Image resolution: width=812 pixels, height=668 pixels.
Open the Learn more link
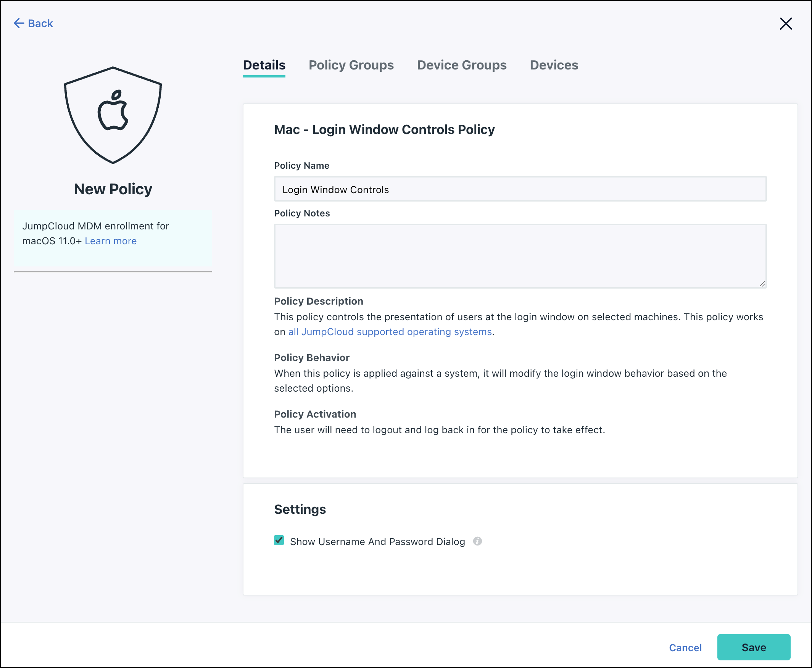(111, 241)
